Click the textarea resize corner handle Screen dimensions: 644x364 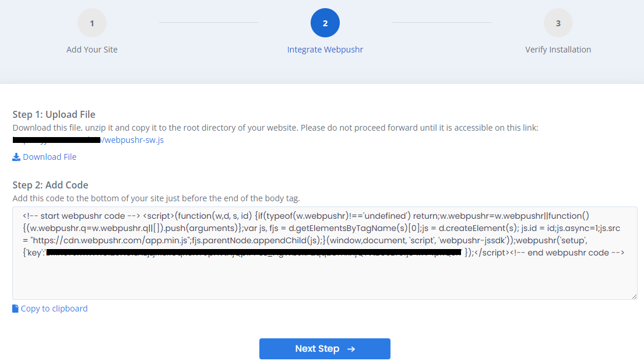pyautogui.click(x=634, y=296)
